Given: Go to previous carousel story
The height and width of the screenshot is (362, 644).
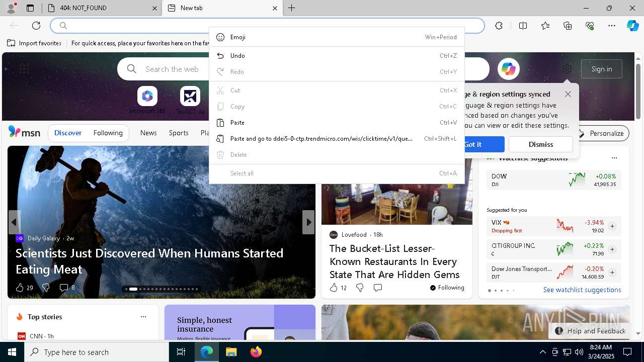Looking at the screenshot, I should 14,222.
